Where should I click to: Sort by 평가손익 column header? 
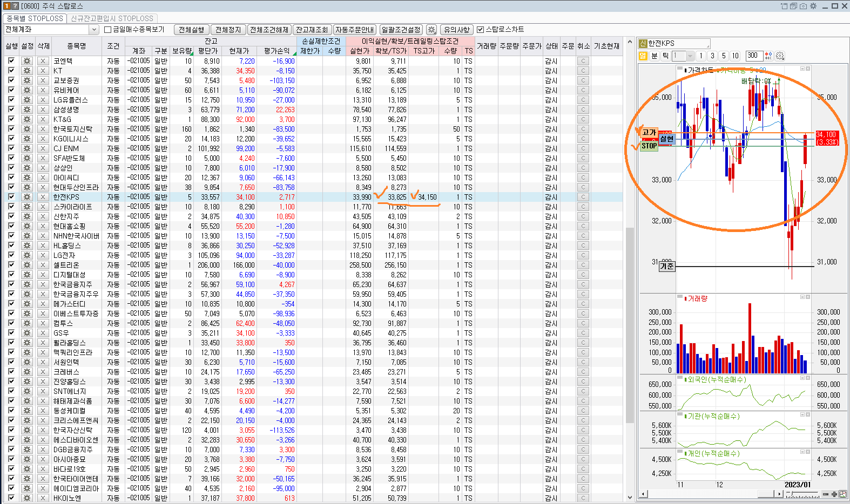[276, 51]
